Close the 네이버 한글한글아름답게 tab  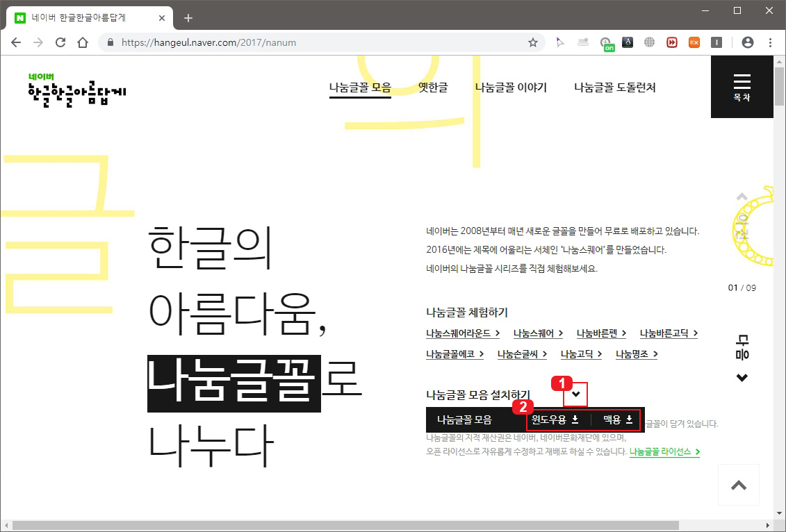tap(161, 18)
